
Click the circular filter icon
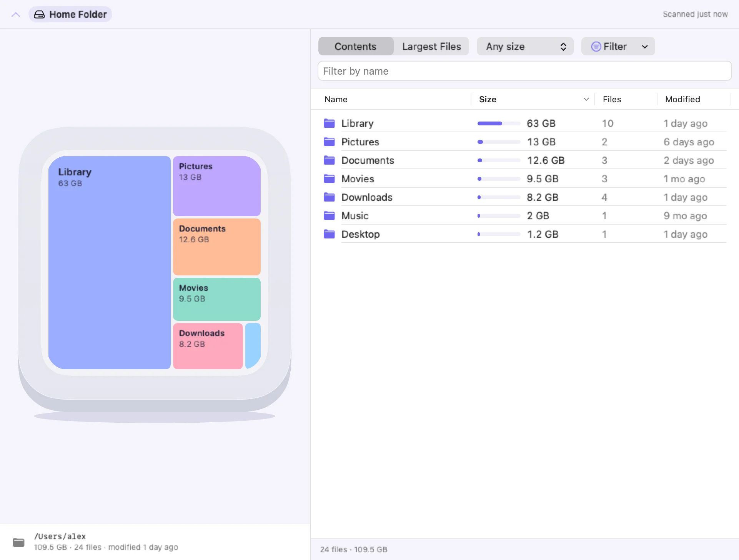596,47
